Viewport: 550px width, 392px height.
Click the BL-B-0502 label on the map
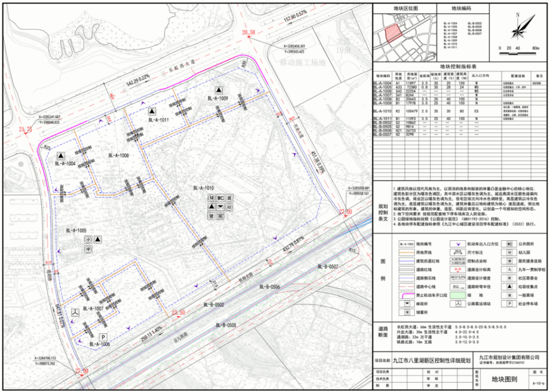tap(214, 305)
